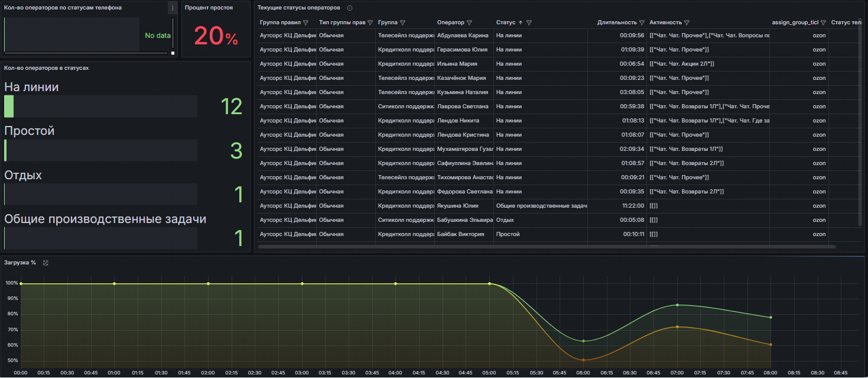Open the Процент простоя panel title menu
The height and width of the screenshot is (378, 868).
(209, 8)
